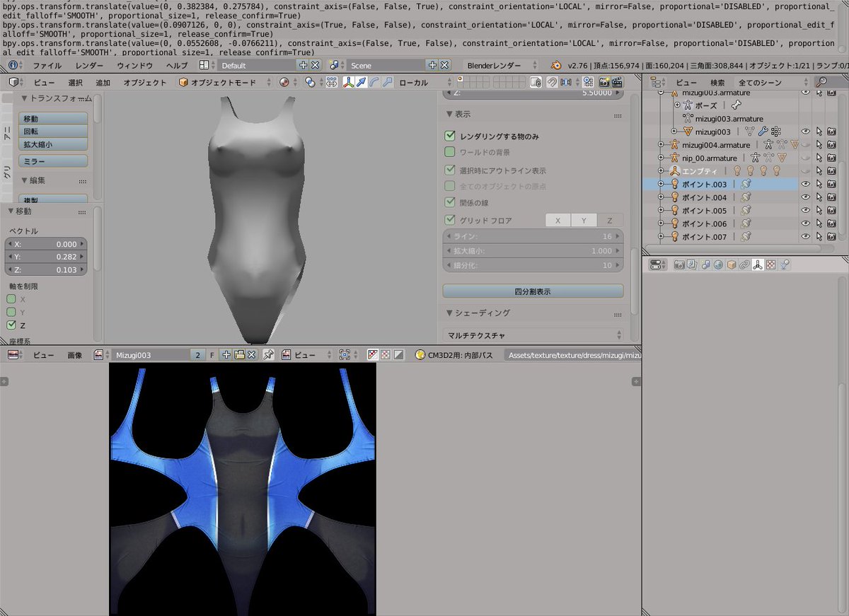Toggle 選択時にアウトライン表示 checkbox

[449, 170]
